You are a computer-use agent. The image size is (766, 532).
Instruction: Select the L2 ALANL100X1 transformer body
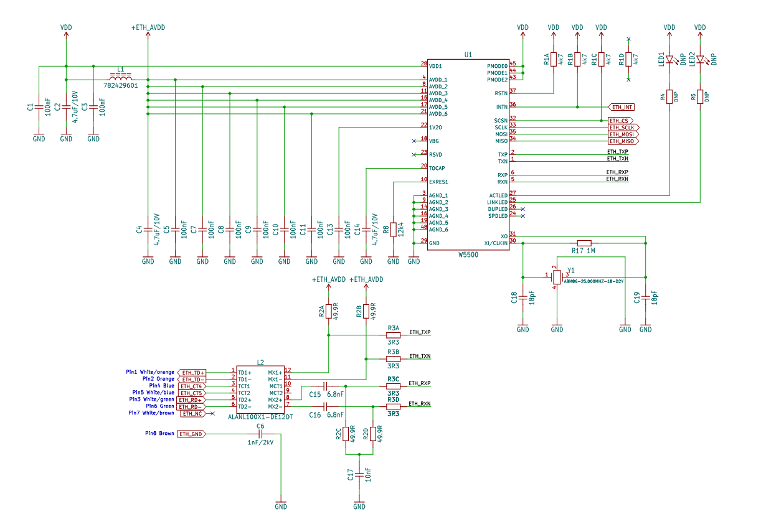pyautogui.click(x=260, y=390)
